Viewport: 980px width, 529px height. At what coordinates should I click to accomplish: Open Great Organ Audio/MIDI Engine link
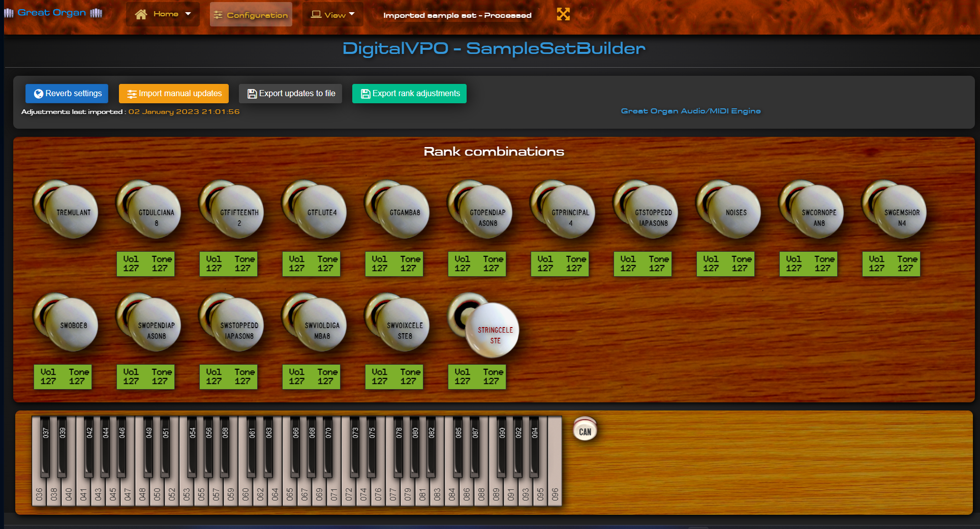691,111
